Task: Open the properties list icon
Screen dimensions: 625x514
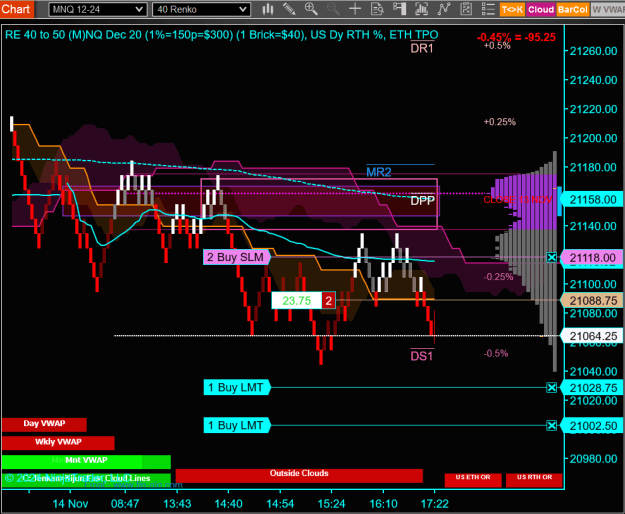Action: (x=488, y=9)
